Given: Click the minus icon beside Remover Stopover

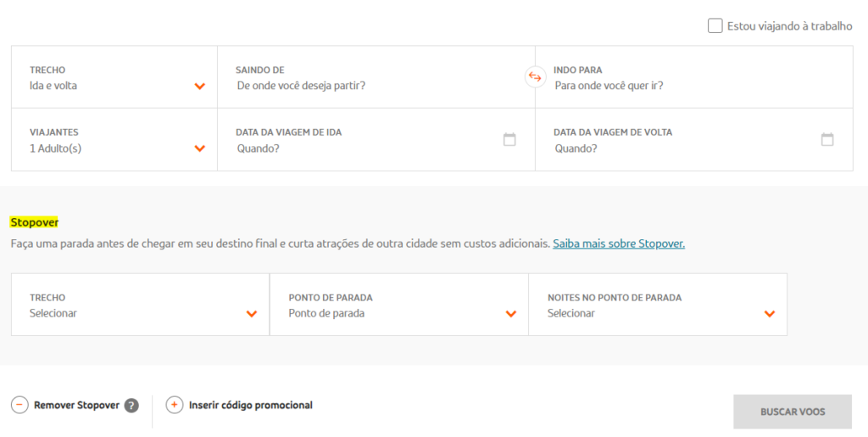Looking at the screenshot, I should pos(19,405).
